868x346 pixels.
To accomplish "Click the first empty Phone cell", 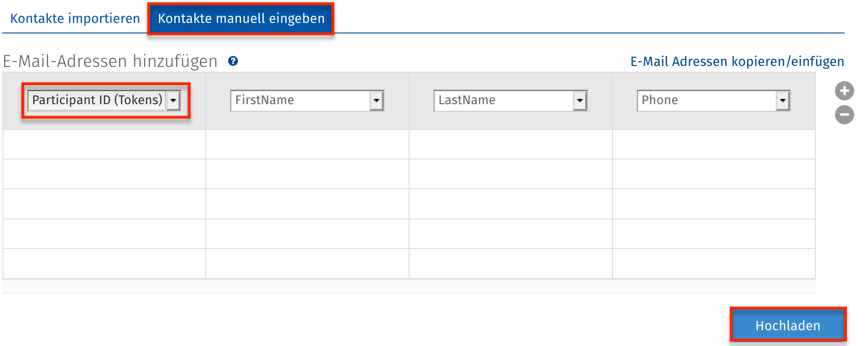I will [713, 143].
